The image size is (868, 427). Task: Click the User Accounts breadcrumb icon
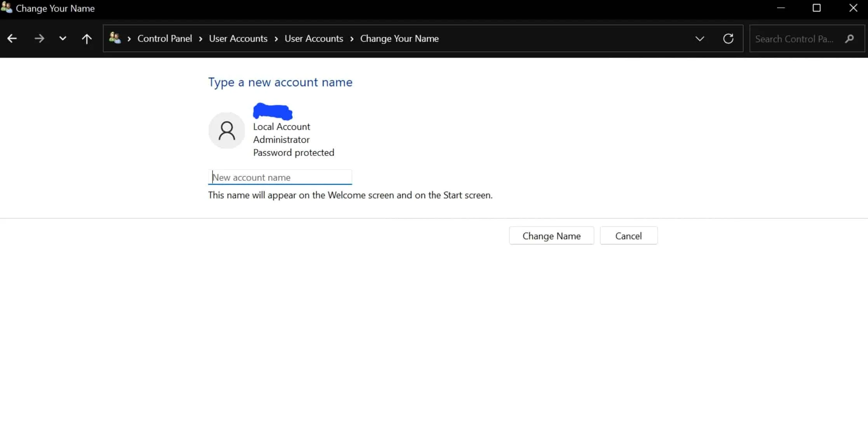pyautogui.click(x=115, y=38)
